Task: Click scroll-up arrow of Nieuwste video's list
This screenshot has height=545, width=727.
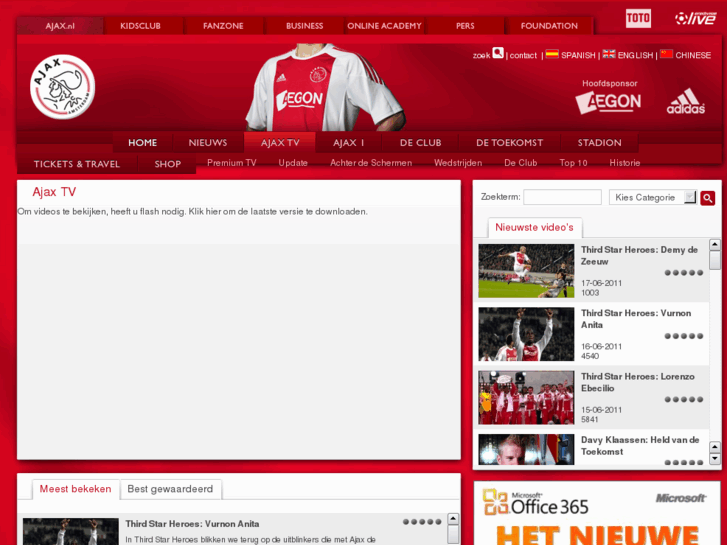Action: pos(715,244)
